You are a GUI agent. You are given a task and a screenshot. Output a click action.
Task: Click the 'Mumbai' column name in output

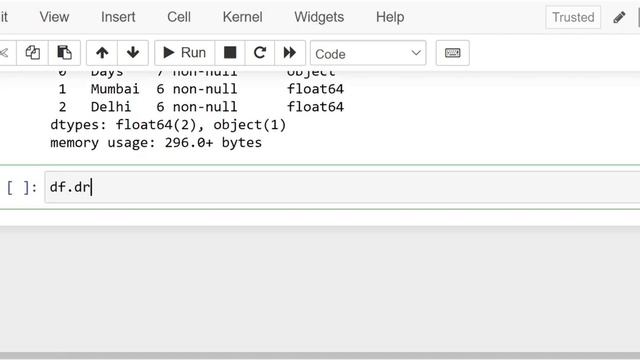tap(115, 89)
